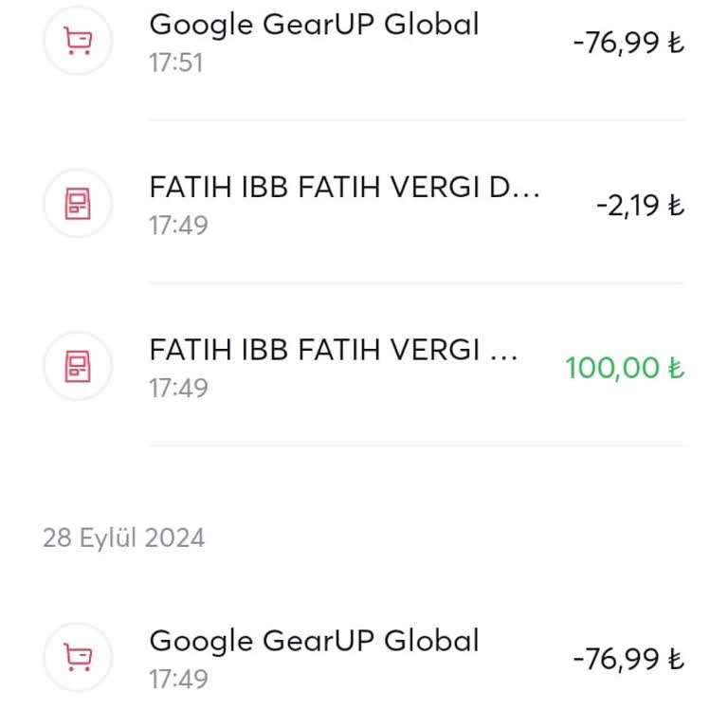728x728 pixels.
Task: Tap the 17:49 timestamp under 28 Eylül's Google GearUP
Action: point(178,679)
